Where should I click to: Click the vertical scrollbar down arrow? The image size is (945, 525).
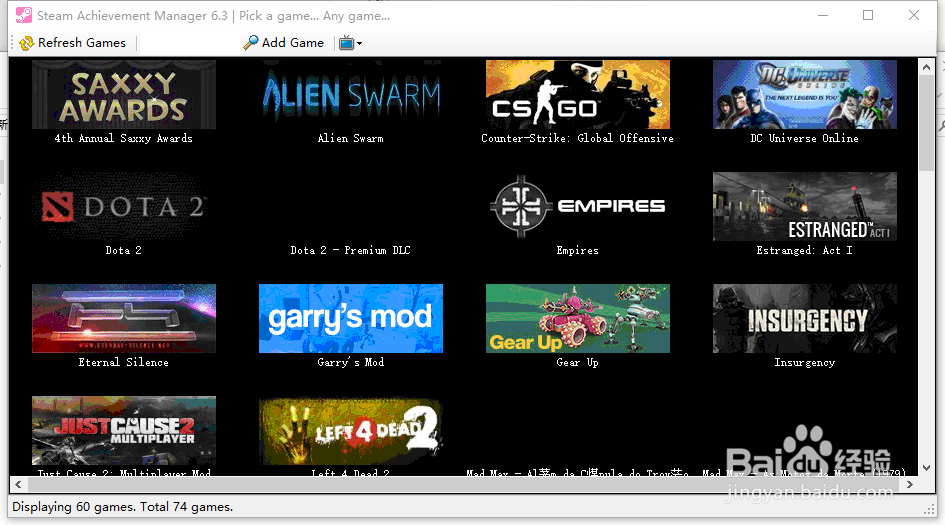tap(926, 468)
